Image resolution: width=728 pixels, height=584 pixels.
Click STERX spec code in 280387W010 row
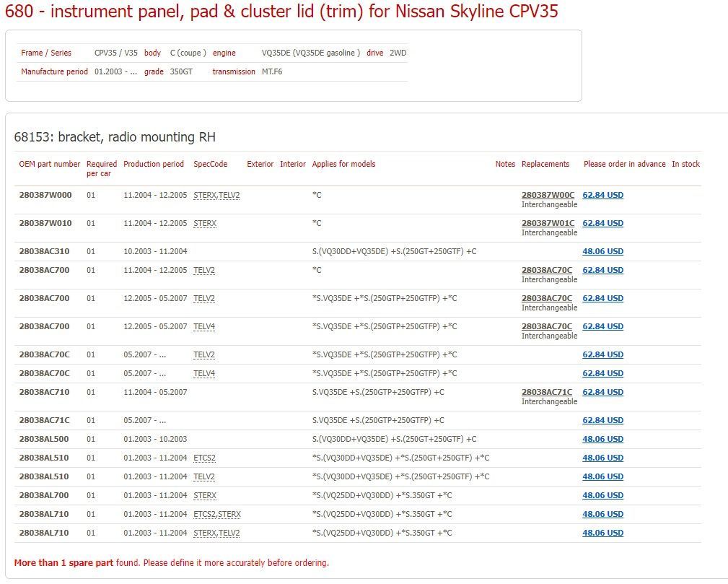point(205,223)
